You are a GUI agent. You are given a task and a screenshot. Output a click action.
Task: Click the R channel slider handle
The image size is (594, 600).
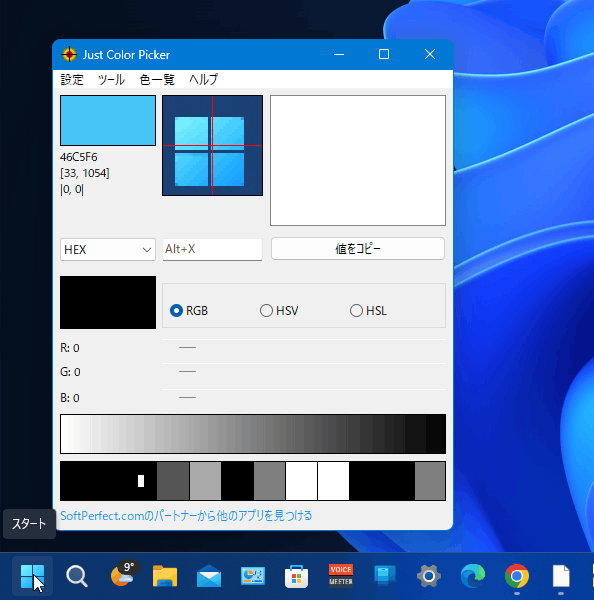[x=187, y=347]
